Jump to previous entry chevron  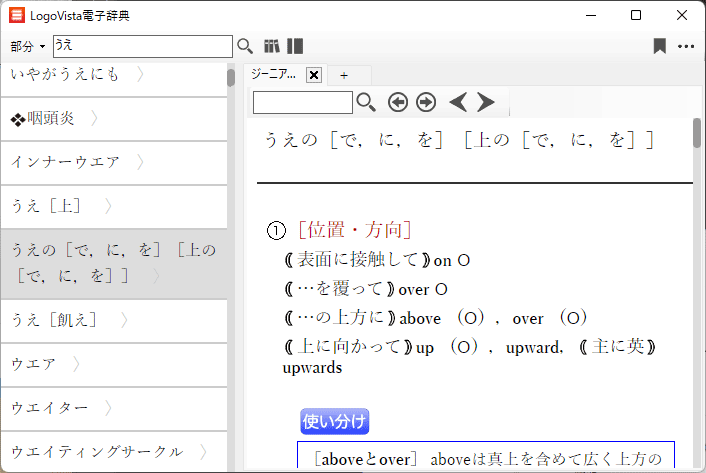[x=458, y=102]
